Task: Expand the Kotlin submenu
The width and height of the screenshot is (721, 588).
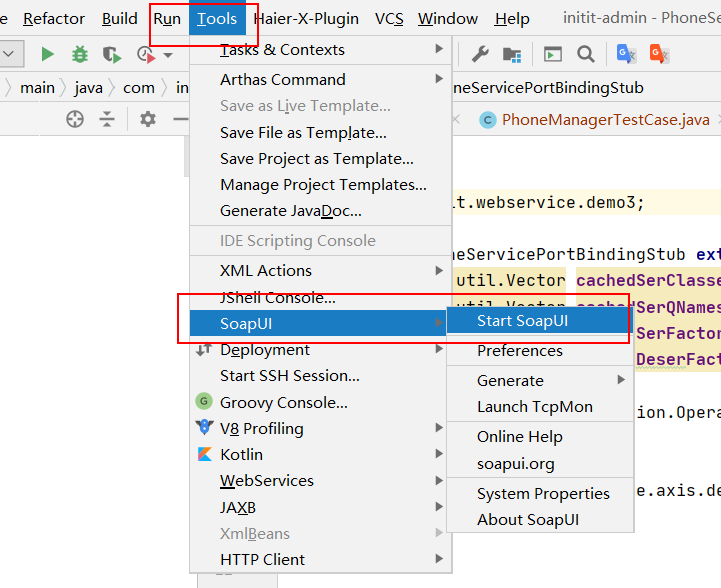Action: pyautogui.click(x=320, y=454)
